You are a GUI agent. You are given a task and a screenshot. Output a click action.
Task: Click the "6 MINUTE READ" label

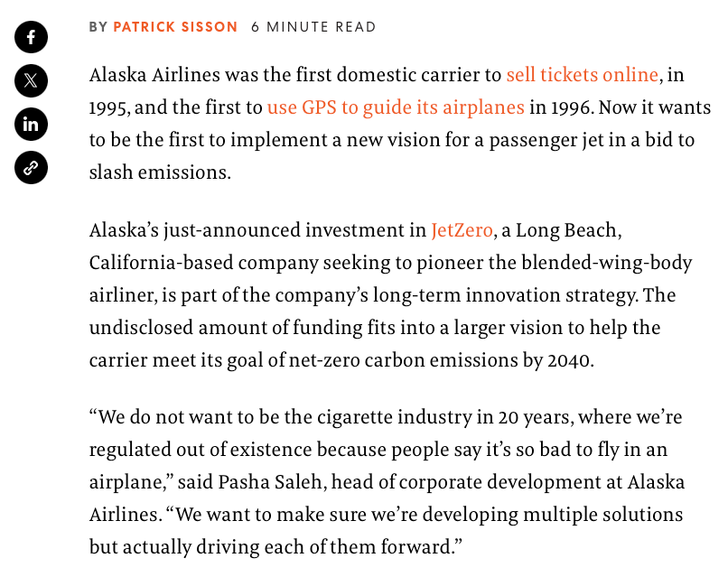(313, 27)
